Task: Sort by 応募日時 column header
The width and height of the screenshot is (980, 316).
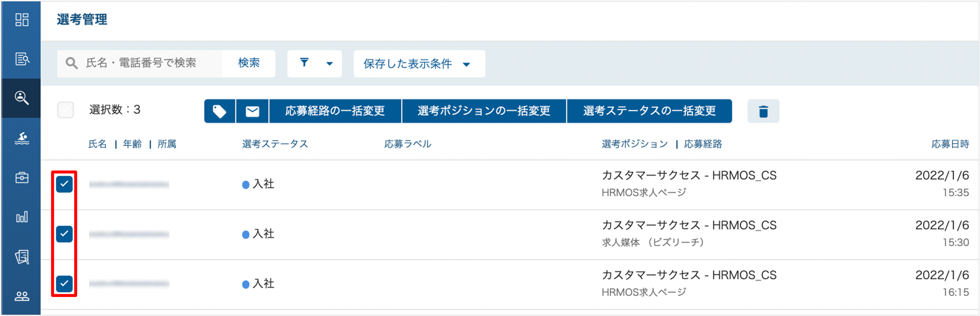Action: coord(950,144)
